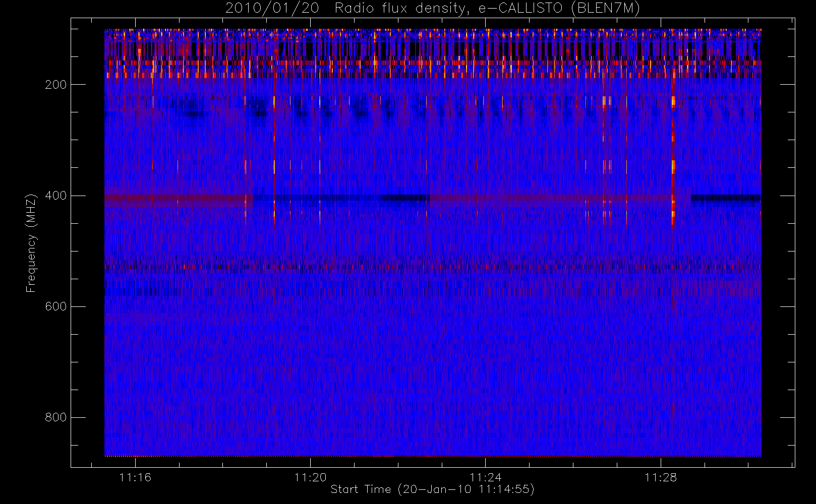Click the date '2010/01/20' in the title

[x=272, y=9]
